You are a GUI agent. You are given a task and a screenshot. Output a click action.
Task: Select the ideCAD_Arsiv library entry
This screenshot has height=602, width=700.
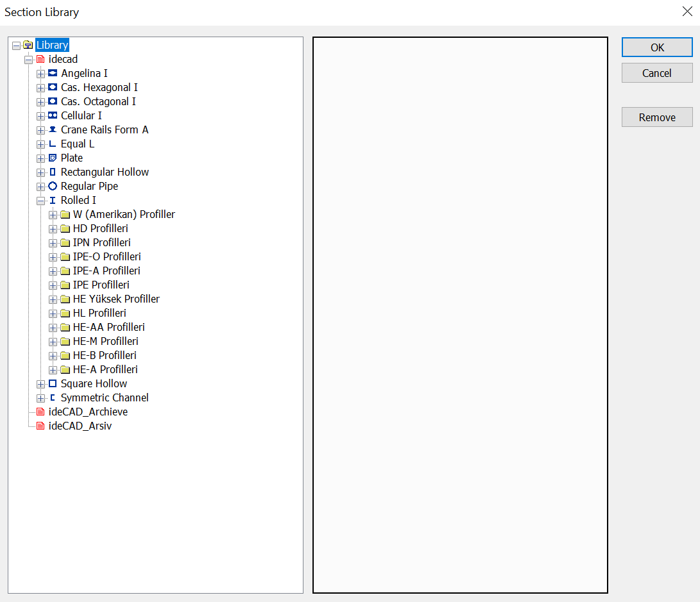coord(80,426)
